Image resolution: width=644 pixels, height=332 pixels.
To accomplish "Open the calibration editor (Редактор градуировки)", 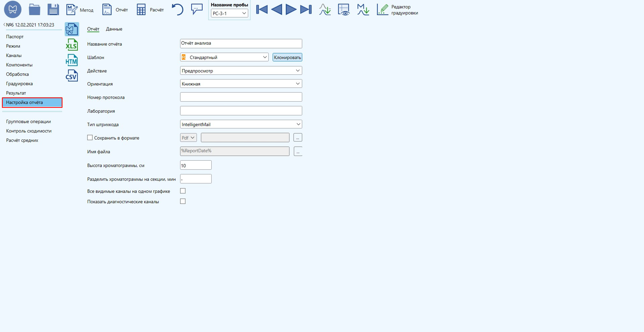I will (x=398, y=10).
